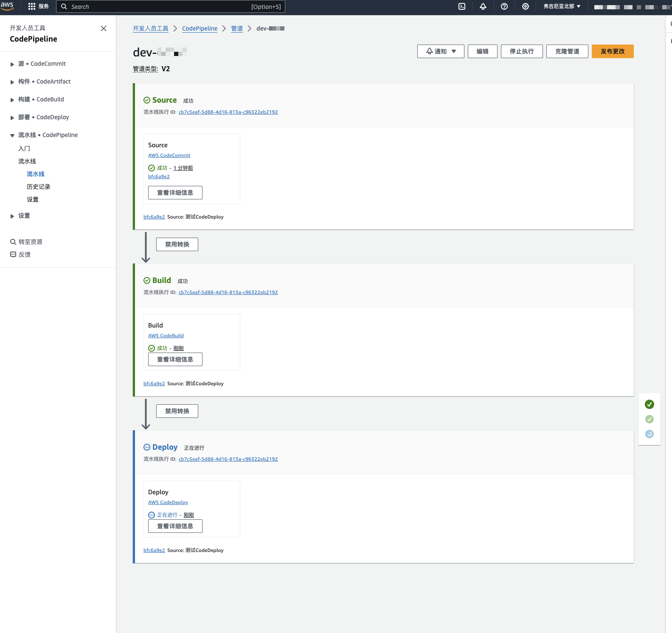Image resolution: width=672 pixels, height=633 pixels.
Task: Open the Northern Virginia region dropdown
Action: pos(562,6)
